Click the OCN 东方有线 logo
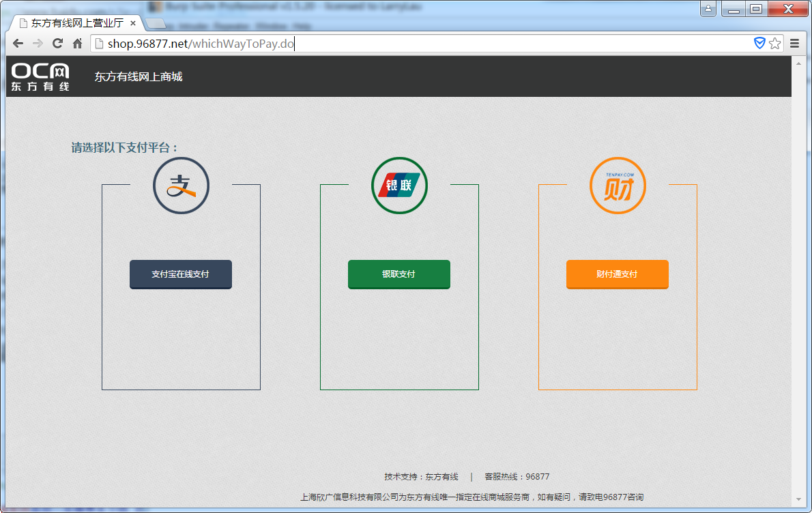The image size is (812, 513). [40, 77]
